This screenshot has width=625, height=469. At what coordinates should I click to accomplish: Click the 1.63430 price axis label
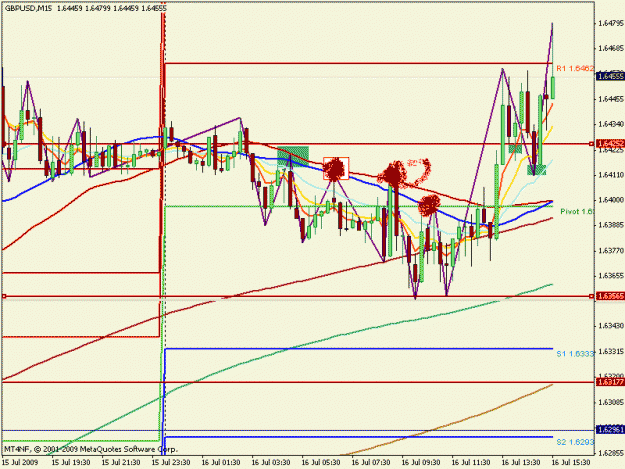611,326
